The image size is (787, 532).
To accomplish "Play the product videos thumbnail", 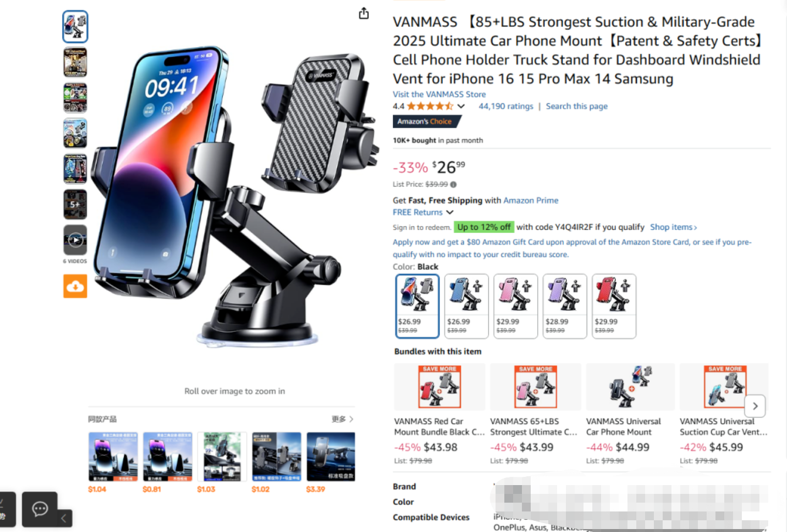I will point(75,240).
